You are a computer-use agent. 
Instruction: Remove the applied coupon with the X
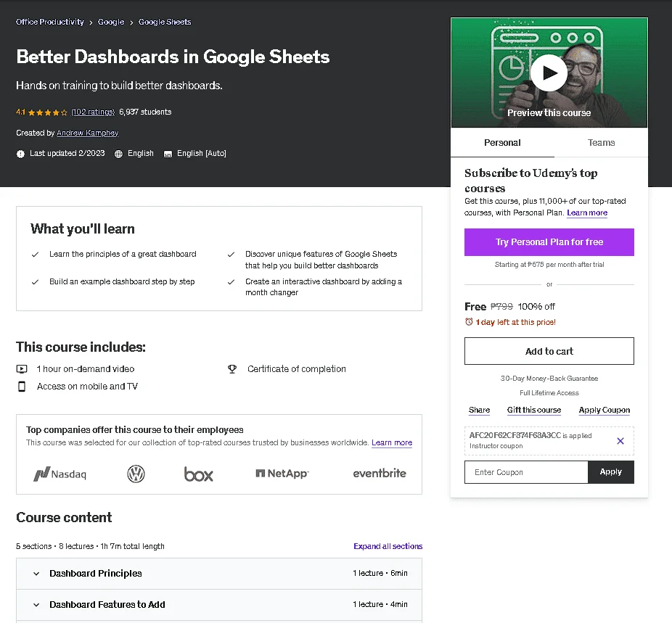tap(620, 440)
